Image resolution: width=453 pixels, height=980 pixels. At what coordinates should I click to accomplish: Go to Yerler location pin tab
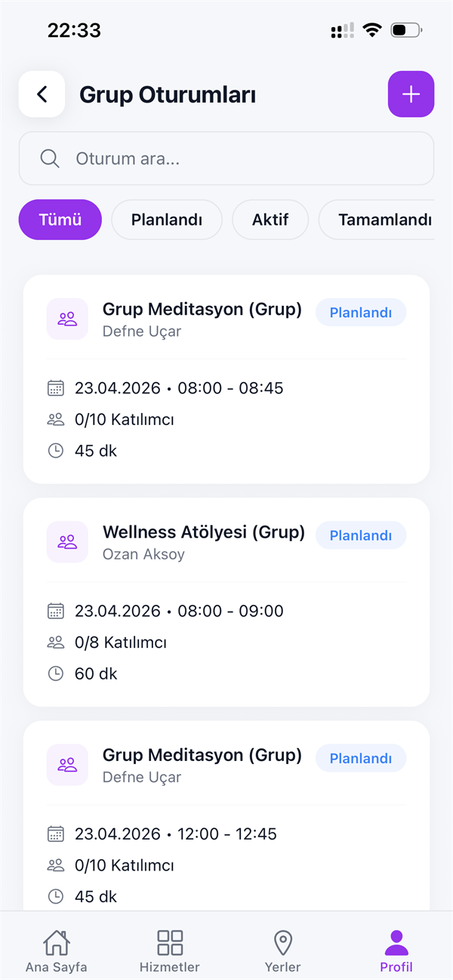click(x=283, y=943)
